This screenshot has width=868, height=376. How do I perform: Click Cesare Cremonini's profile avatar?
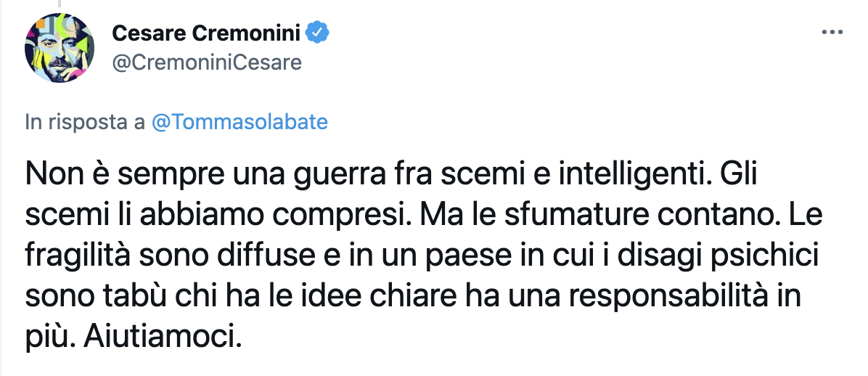(60, 47)
